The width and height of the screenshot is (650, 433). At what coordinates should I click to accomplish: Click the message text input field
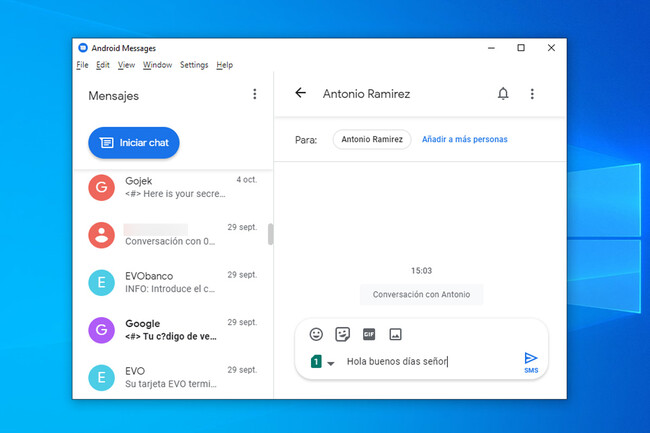pos(429,361)
